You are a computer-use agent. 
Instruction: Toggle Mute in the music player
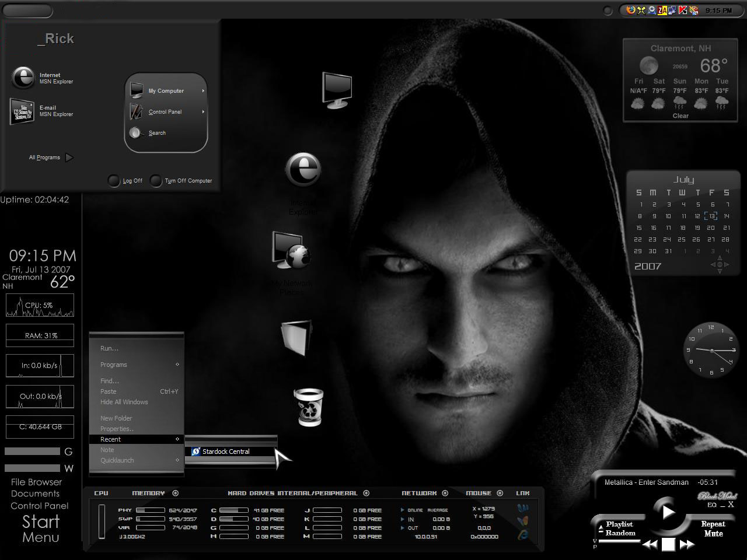[713, 533]
